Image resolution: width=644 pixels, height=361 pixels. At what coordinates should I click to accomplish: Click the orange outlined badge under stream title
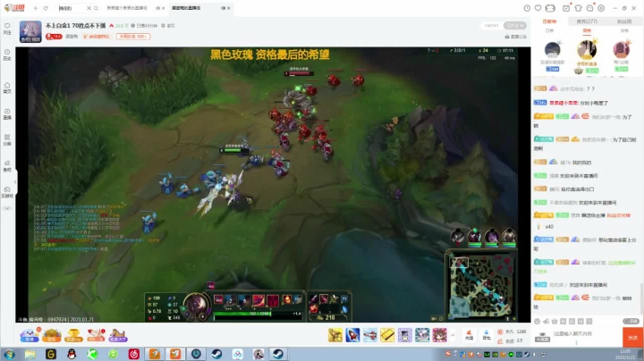(133, 37)
